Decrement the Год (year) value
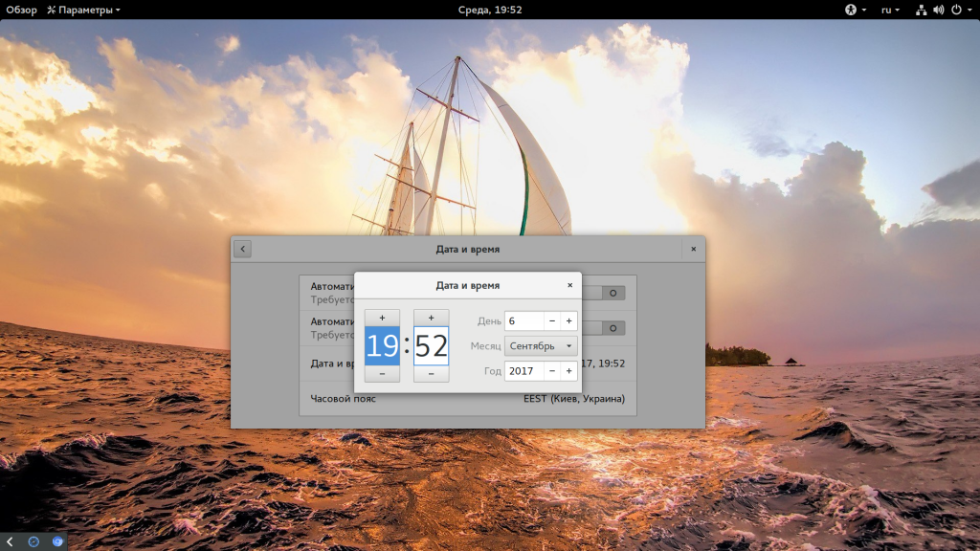Screen dimensions: 980x551 coord(552,370)
